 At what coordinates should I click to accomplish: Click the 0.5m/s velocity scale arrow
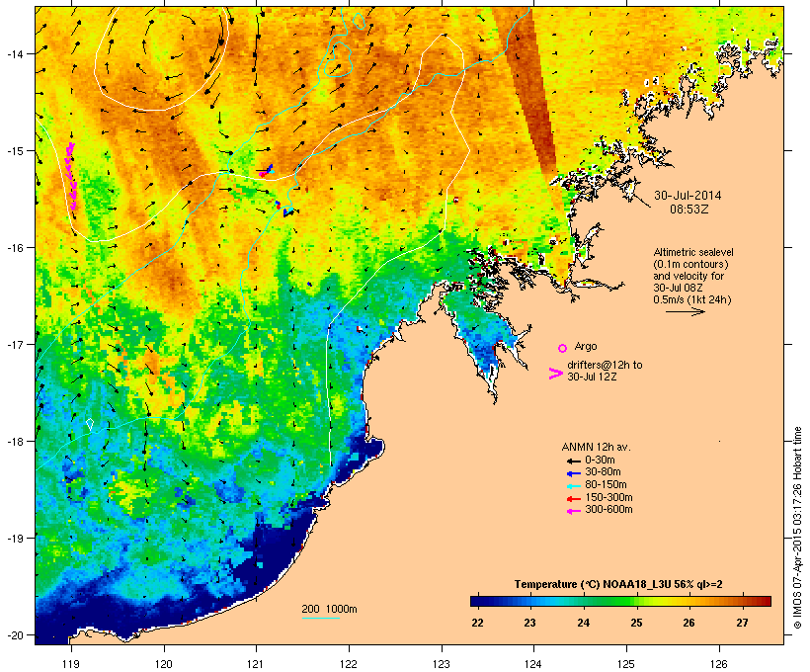(685, 311)
